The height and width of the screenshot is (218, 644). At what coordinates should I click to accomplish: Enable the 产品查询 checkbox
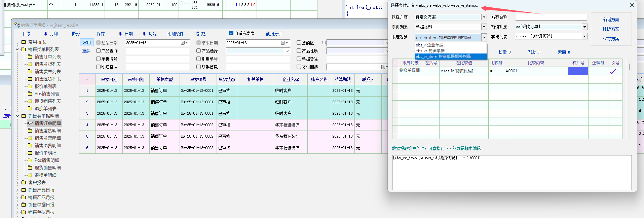coord(99,51)
